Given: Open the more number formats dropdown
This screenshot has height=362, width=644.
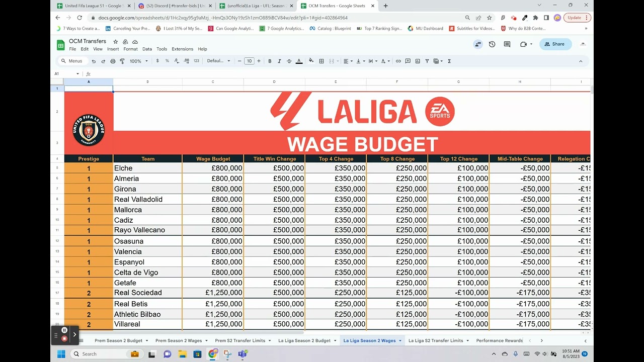Looking at the screenshot, I should pos(196,61).
